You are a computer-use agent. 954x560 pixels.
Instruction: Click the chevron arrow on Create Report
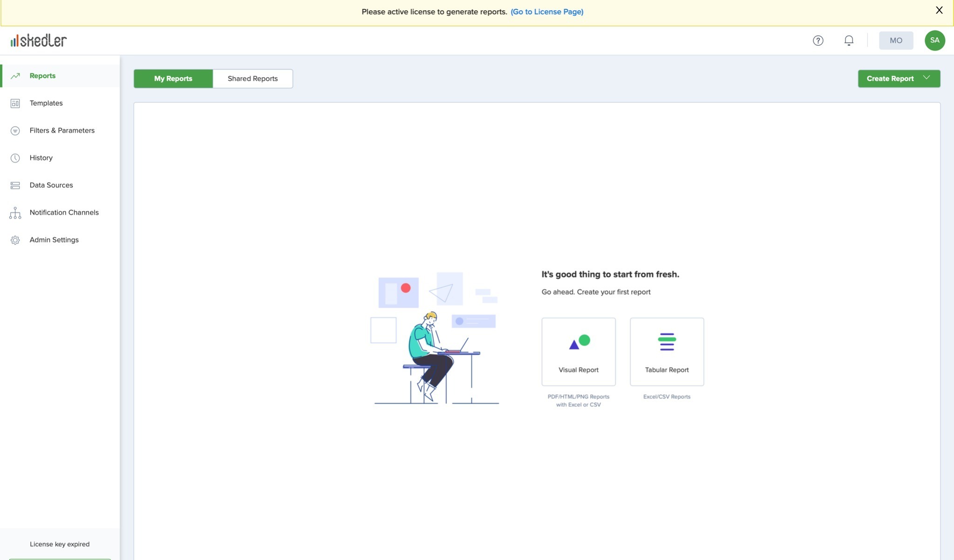pyautogui.click(x=926, y=78)
